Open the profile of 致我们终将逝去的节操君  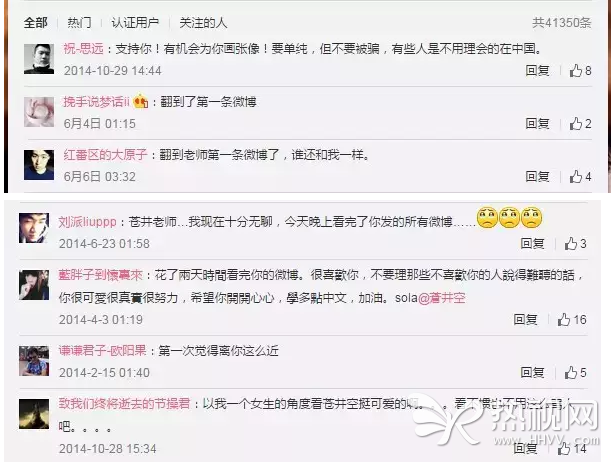click(x=124, y=404)
